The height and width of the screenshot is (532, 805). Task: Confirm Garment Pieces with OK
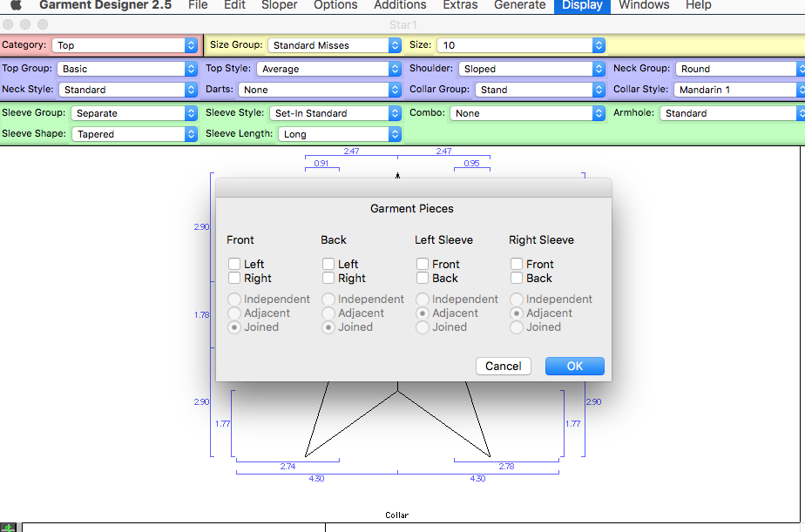(x=574, y=367)
